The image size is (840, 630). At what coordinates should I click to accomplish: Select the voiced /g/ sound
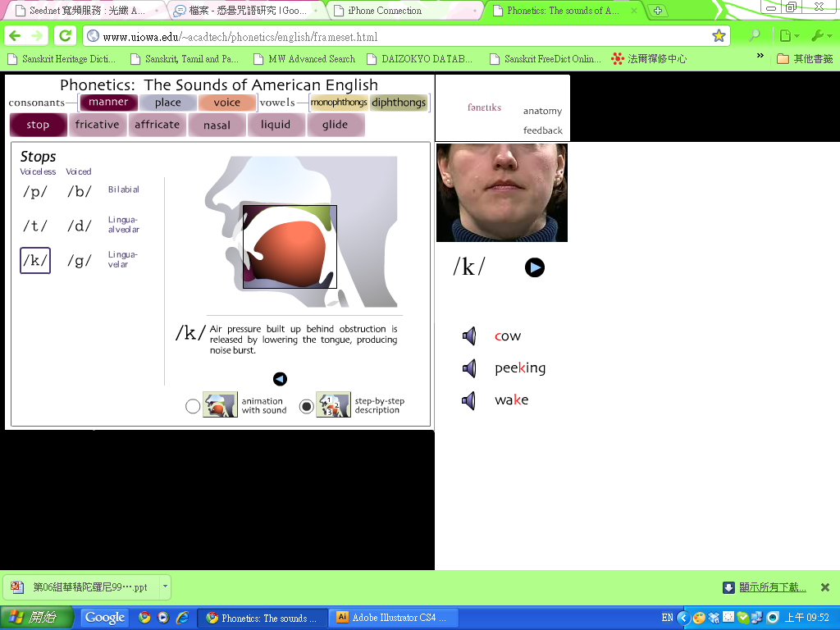[x=80, y=261]
